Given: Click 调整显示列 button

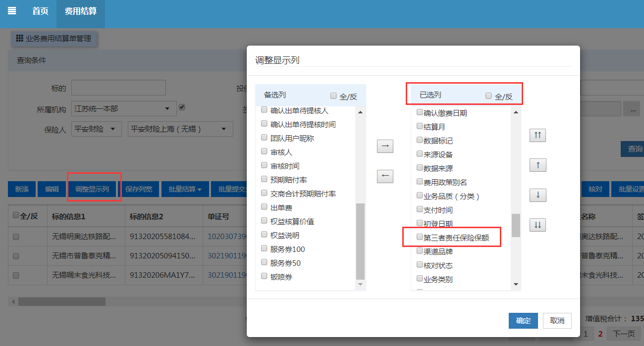Looking at the screenshot, I should [92, 189].
